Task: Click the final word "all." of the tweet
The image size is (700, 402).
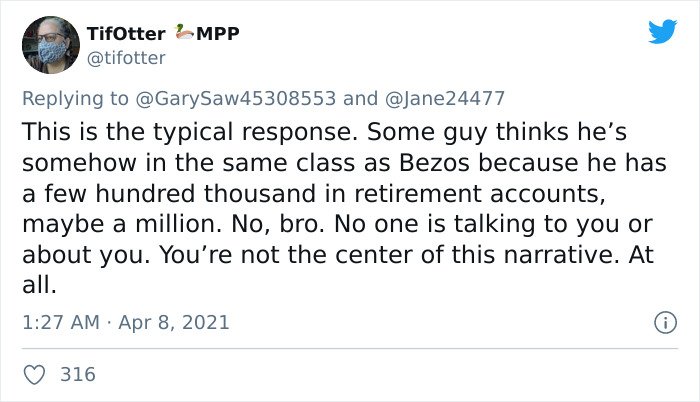Action: (39, 285)
